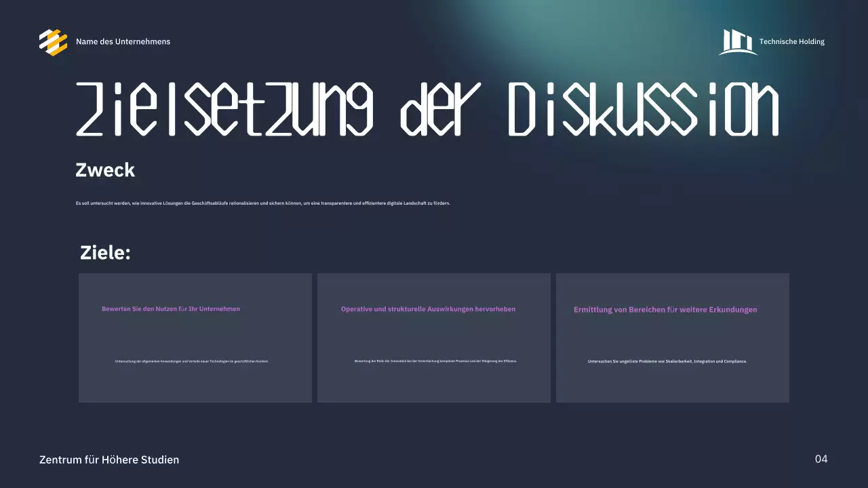Click empty bottom area of third card
Image resolution: width=868 pixels, height=488 pixels.
[673, 386]
